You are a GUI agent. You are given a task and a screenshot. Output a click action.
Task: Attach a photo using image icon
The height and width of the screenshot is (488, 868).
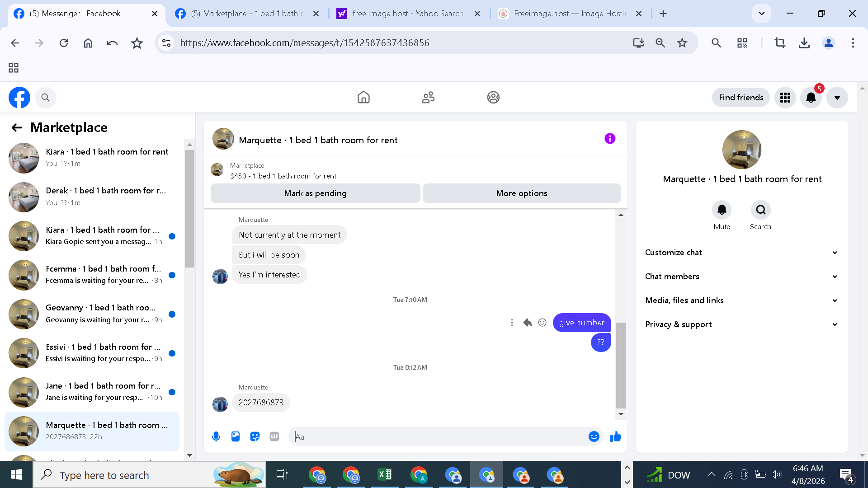coord(236,436)
